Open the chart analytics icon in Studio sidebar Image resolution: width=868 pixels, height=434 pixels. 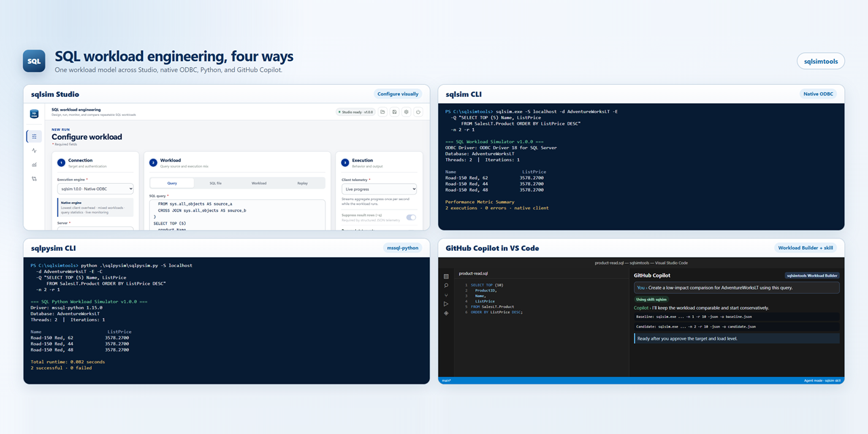point(34,165)
